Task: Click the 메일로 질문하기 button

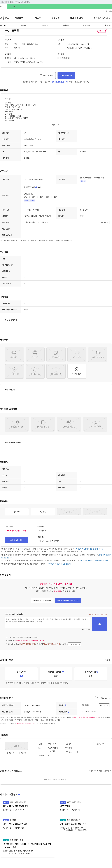Action: pyautogui.click(x=75, y=644)
